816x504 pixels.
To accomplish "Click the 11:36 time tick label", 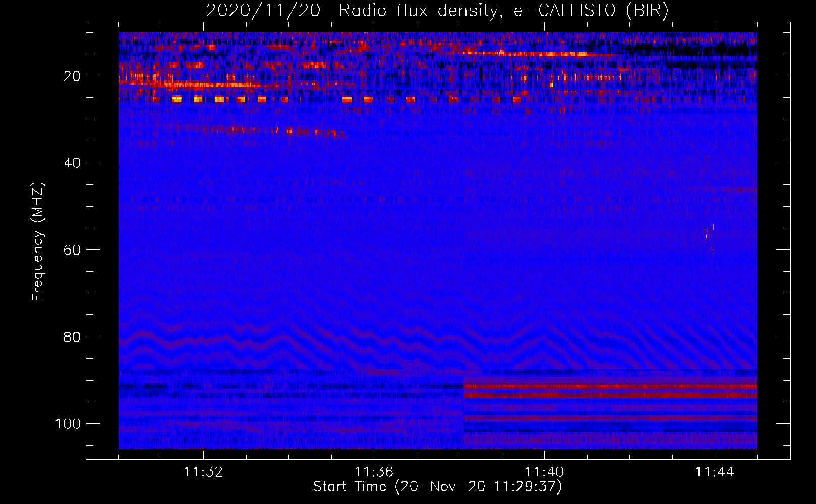I will coord(374,472).
